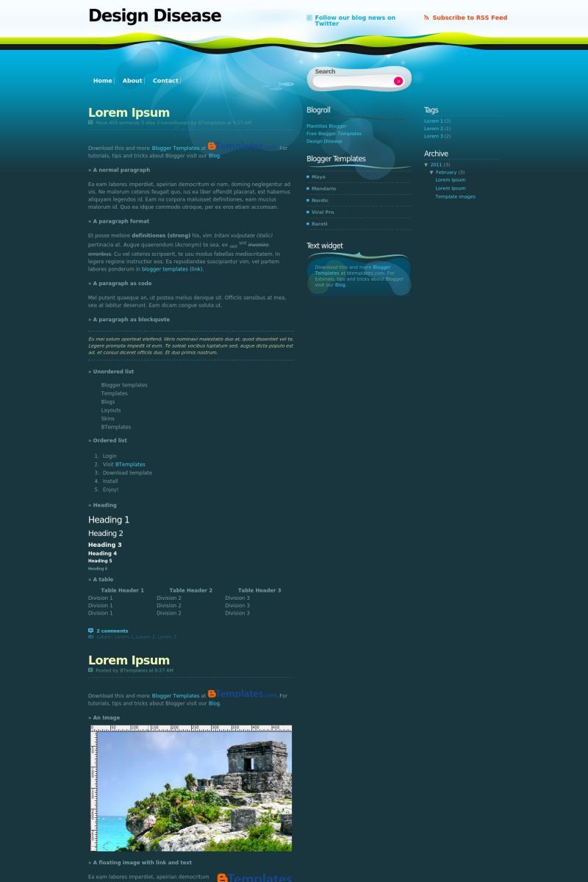588x882 pixels.
Task: Submit search with the pink arrow button
Action: coord(398,82)
